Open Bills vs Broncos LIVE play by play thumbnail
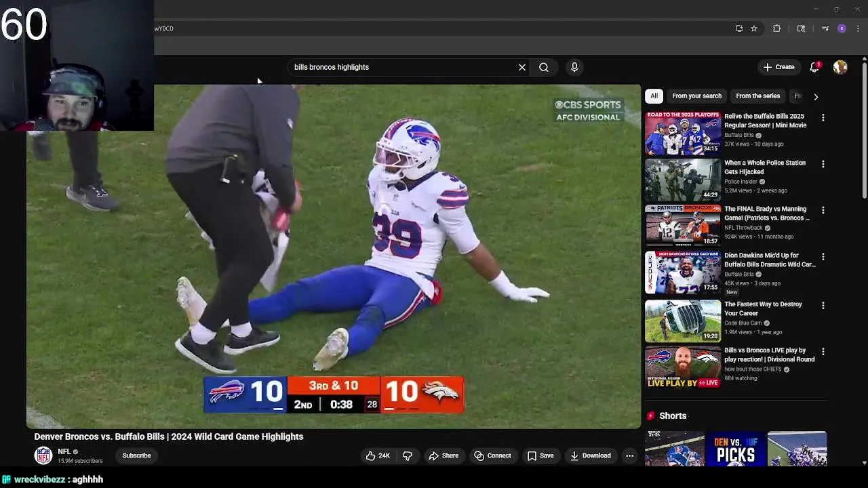Image resolution: width=868 pixels, height=488 pixels. pyautogui.click(x=683, y=367)
